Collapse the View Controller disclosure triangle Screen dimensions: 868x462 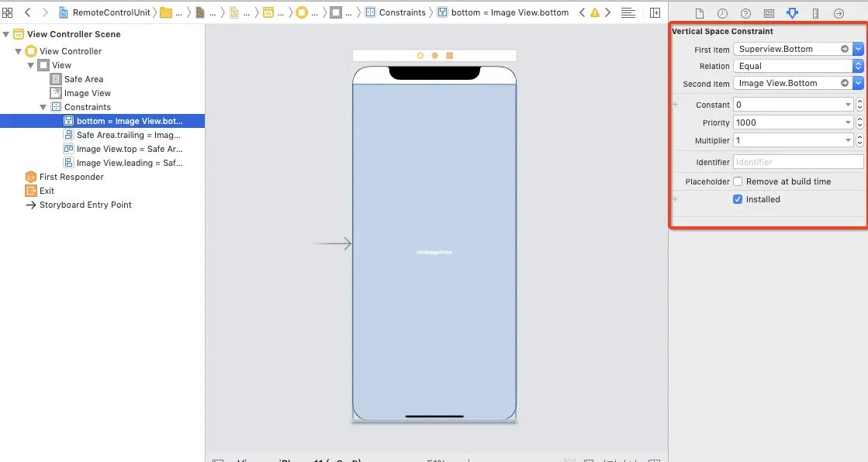19,51
